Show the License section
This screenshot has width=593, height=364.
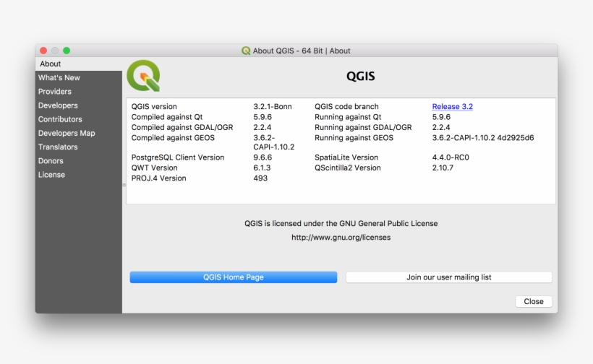[79, 175]
